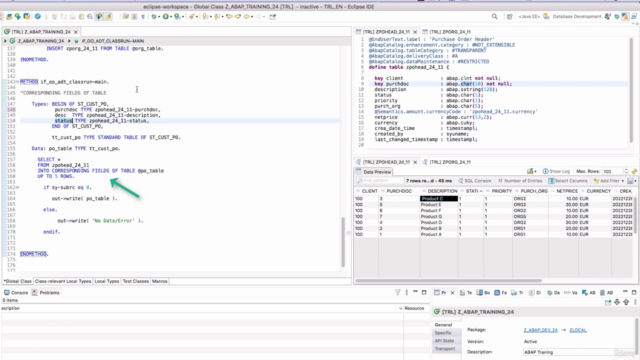The width and height of the screenshot is (640, 360).
Task: Switch to the Local Types tab
Action: (107, 281)
